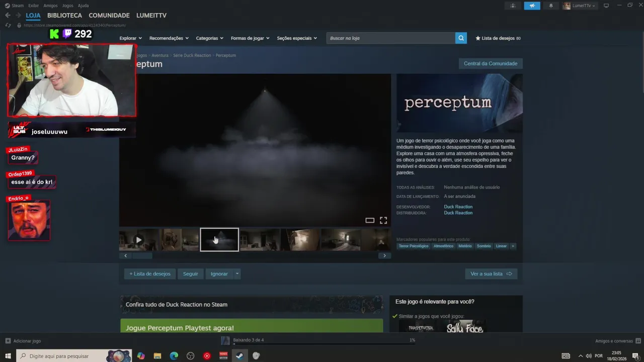Click the plus button after Linear tag

pyautogui.click(x=513, y=246)
